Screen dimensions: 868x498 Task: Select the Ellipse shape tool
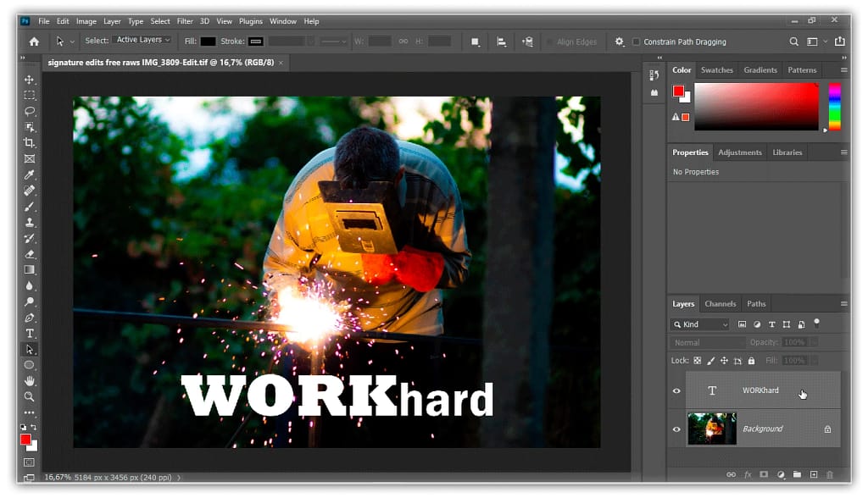(x=30, y=365)
